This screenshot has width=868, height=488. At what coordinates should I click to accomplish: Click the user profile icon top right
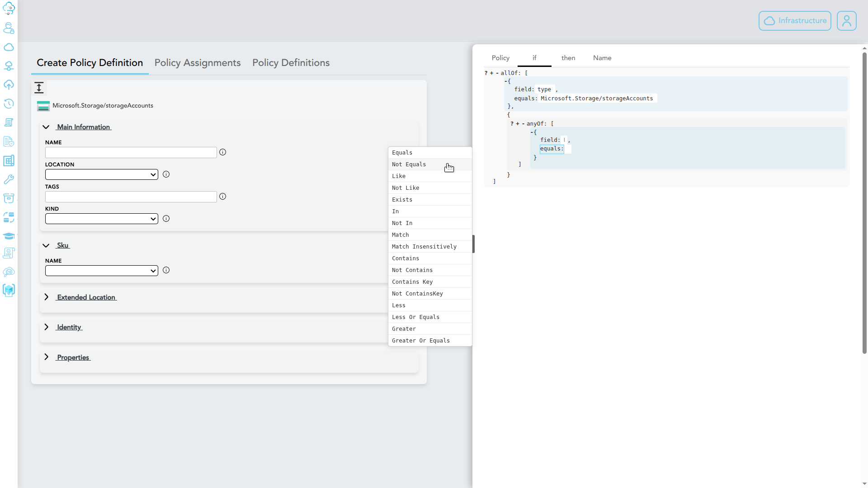[x=846, y=21]
